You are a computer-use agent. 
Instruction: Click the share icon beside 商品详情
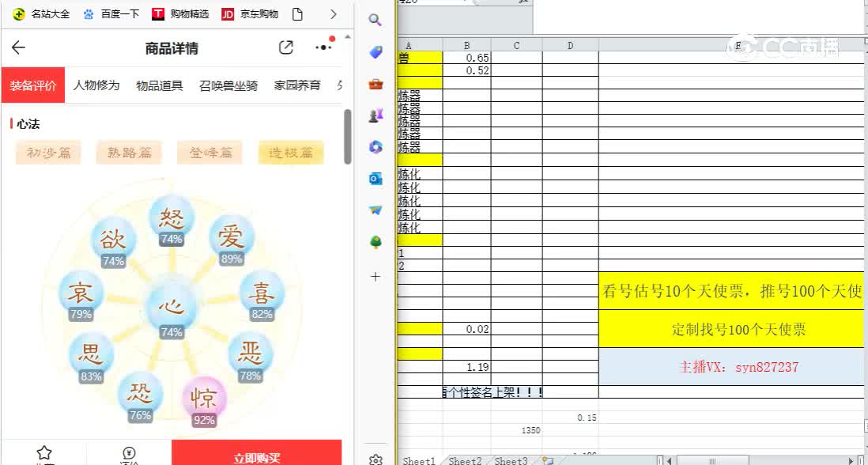285,47
